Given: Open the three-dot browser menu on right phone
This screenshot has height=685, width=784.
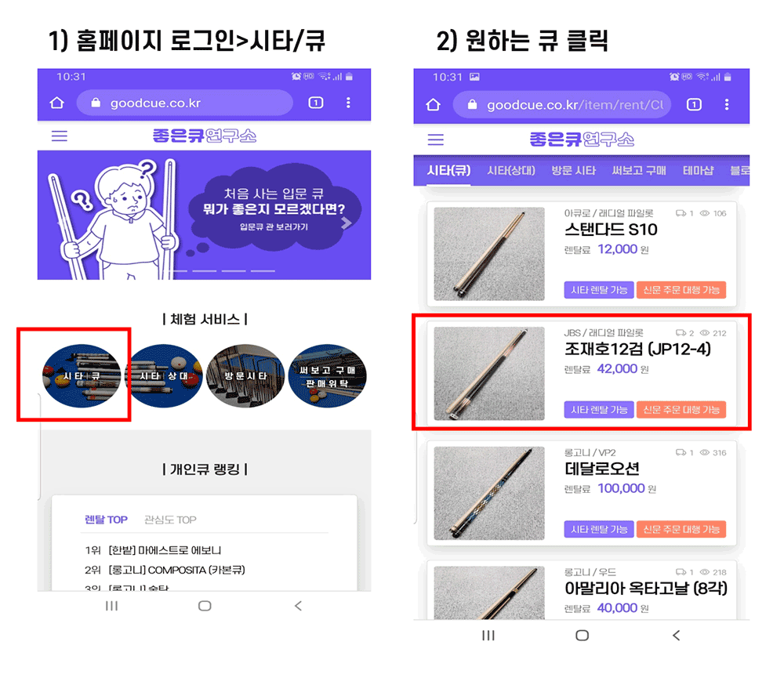Looking at the screenshot, I should (x=727, y=104).
